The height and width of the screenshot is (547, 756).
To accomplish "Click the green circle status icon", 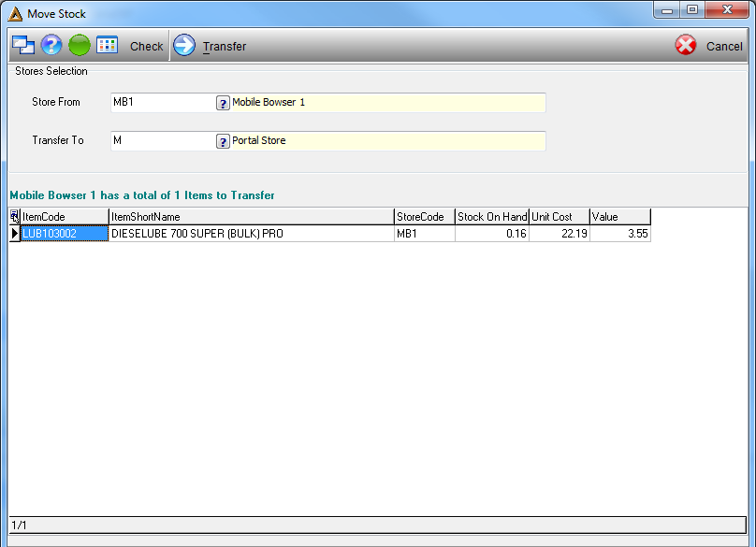I will click(80, 45).
